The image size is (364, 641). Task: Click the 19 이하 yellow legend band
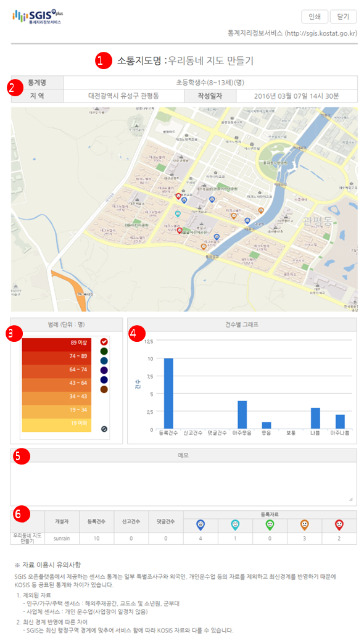(x=55, y=424)
